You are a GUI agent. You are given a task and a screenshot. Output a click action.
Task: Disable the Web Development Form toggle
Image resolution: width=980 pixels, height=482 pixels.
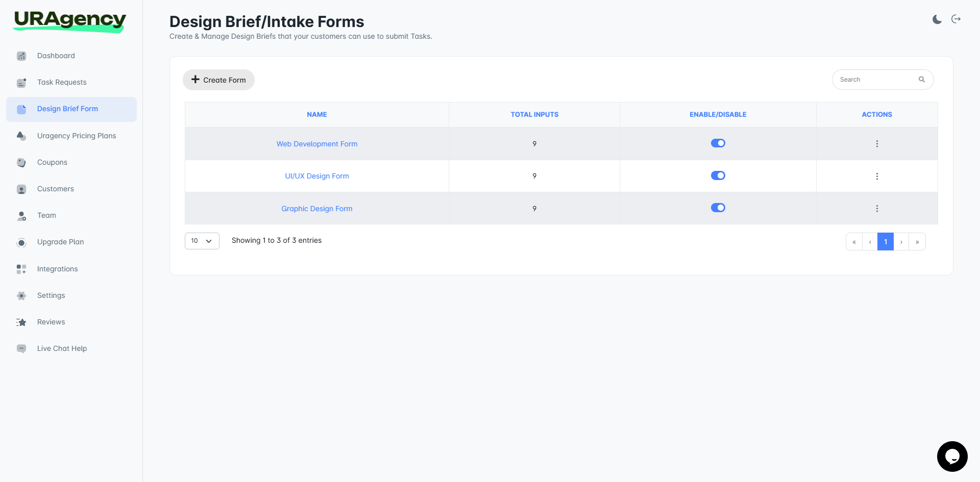coord(718,143)
